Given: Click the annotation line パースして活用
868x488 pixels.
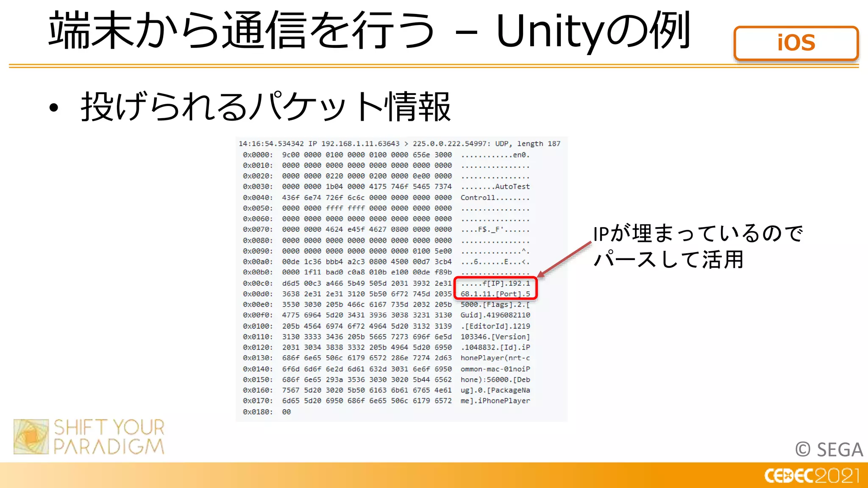Looking at the screenshot, I should (669, 259).
